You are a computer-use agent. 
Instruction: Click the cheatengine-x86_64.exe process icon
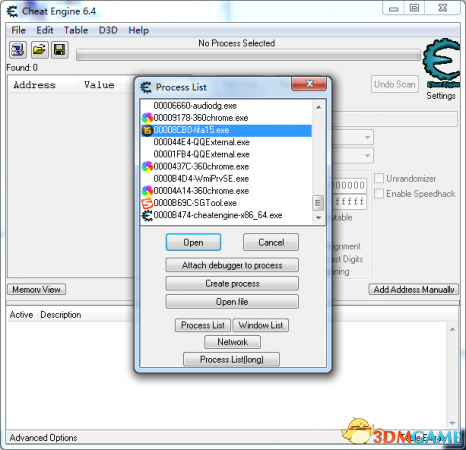point(147,215)
